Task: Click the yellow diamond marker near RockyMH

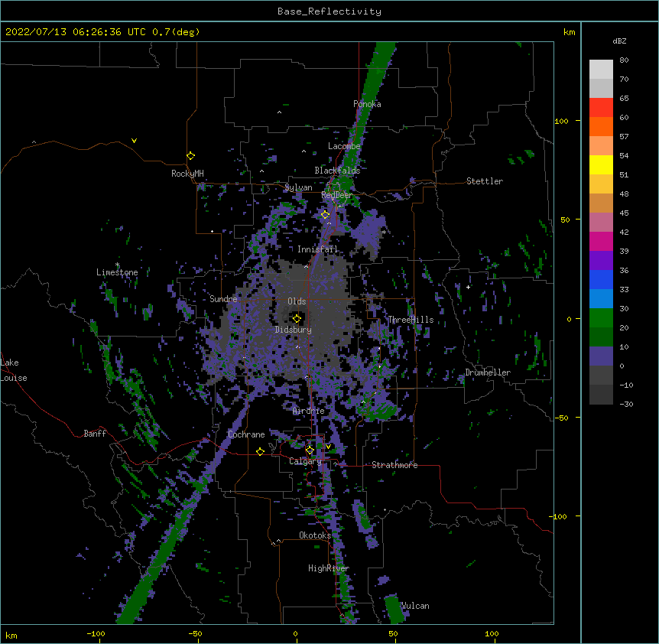Action: pyautogui.click(x=191, y=156)
